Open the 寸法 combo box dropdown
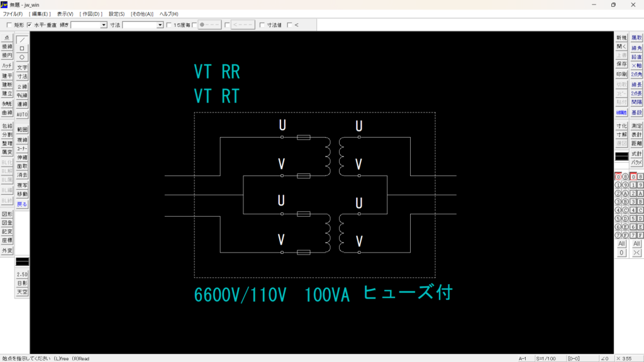Viewport: 644px width, 362px height. 160,25
